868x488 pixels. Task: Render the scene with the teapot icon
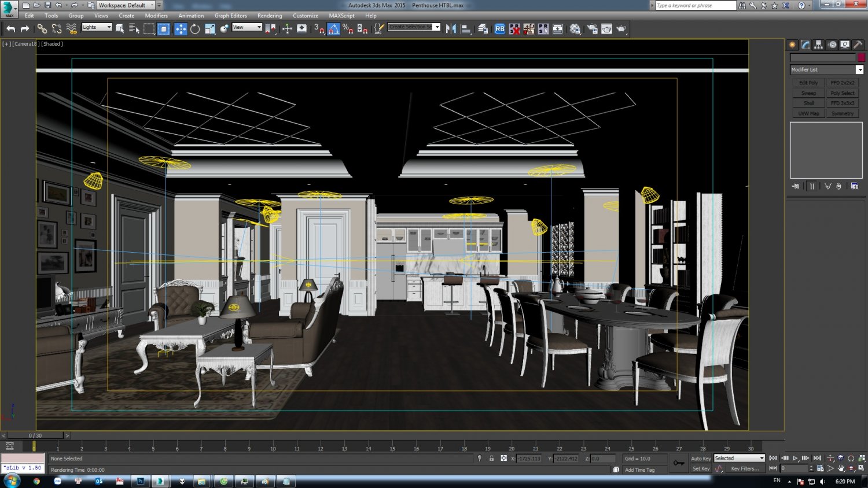click(621, 28)
